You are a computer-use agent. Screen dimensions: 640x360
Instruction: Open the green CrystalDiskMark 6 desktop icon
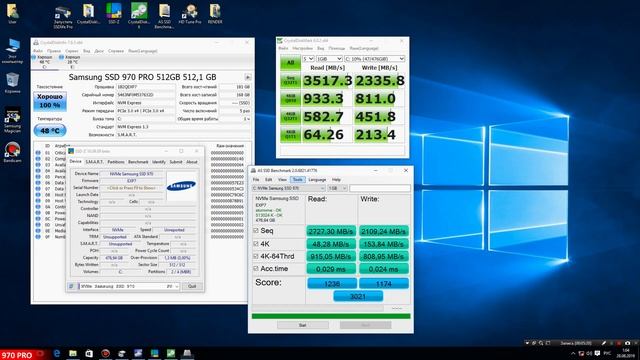tap(139, 16)
